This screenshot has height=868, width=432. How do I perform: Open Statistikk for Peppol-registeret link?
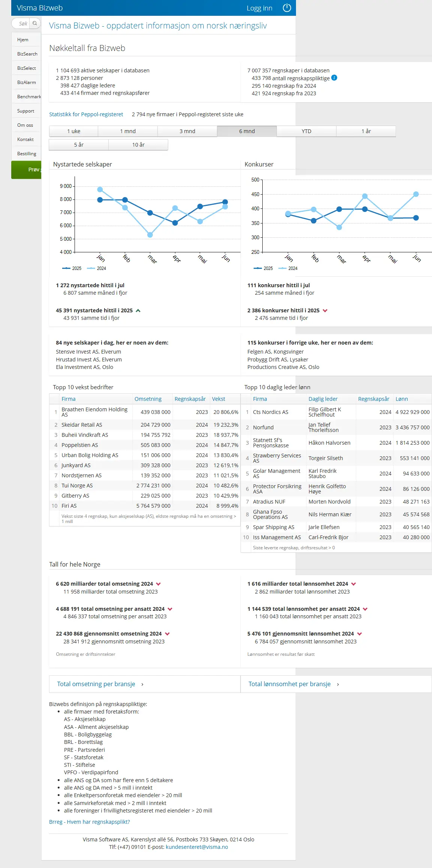pyautogui.click(x=86, y=114)
